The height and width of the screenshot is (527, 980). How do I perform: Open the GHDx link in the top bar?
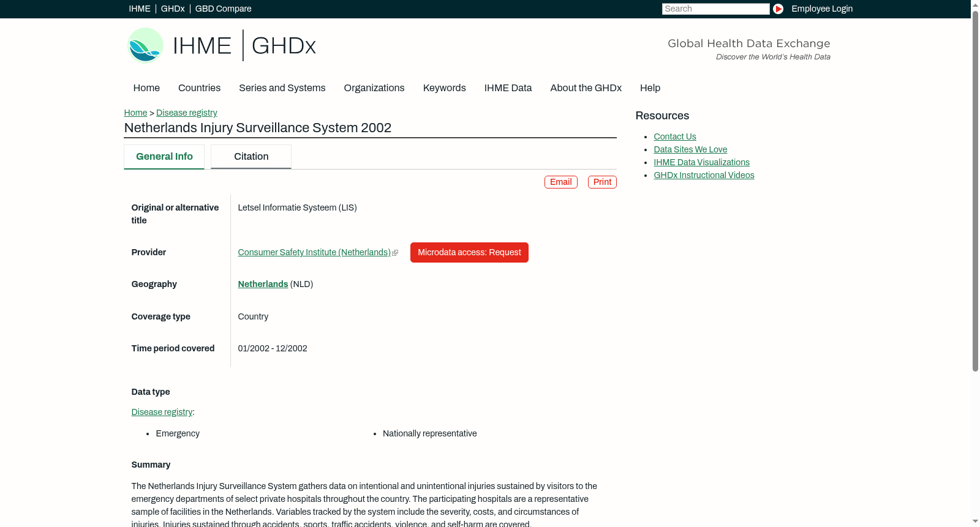point(173,9)
